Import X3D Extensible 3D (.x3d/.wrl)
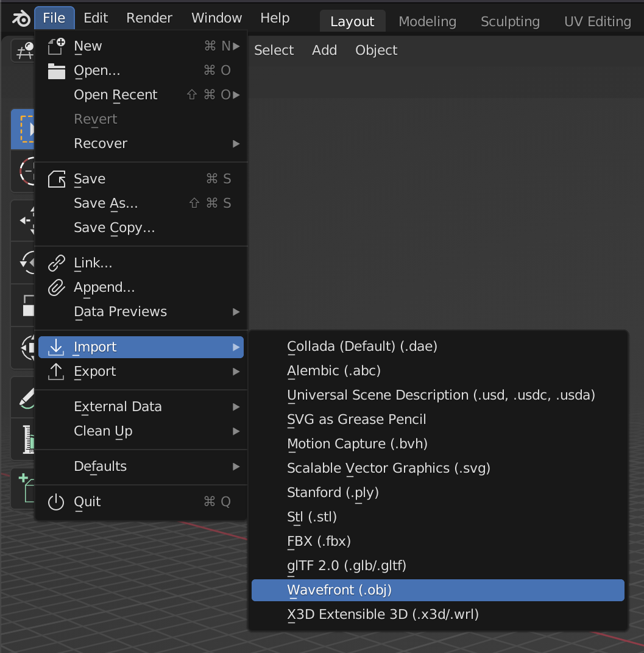Image resolution: width=644 pixels, height=653 pixels. click(438, 614)
